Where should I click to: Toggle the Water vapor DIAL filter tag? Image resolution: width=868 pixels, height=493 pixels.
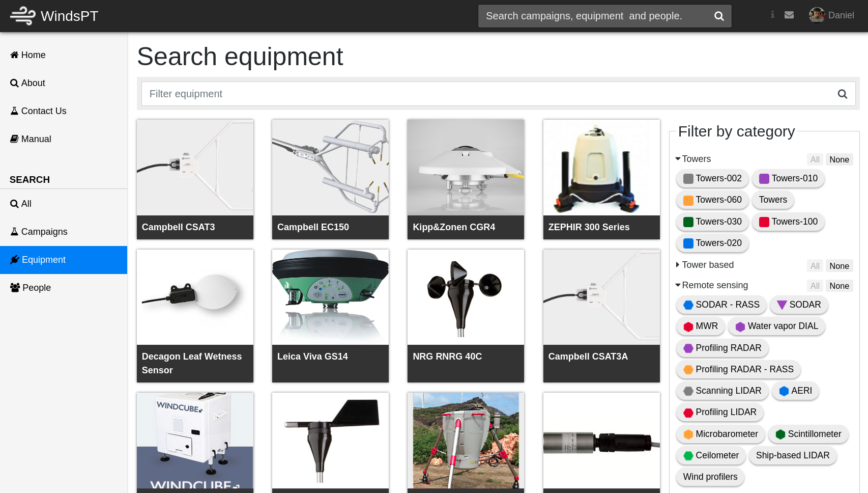pos(776,326)
